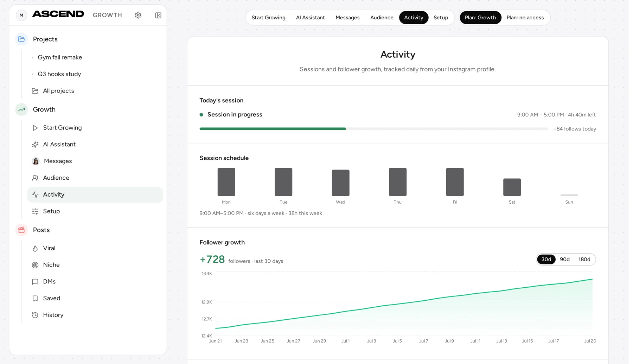Viewport: 633px width, 364px height.
Task: Click the Growth trending arrow icon
Action: 21,109
